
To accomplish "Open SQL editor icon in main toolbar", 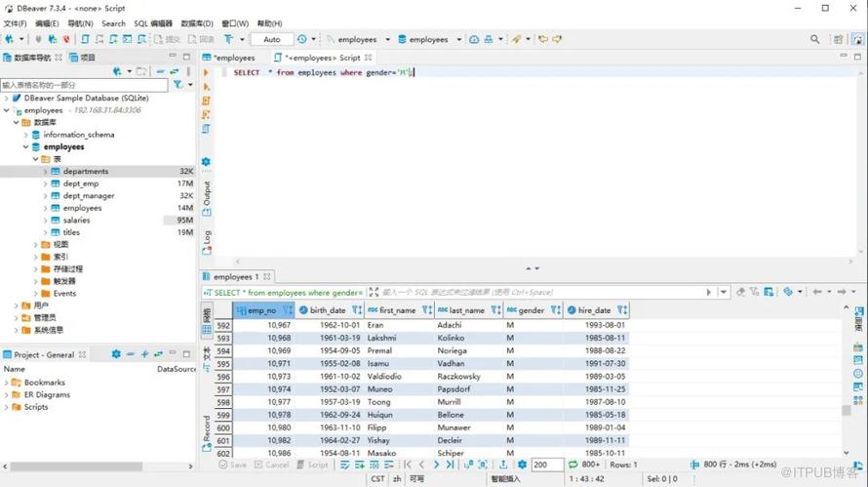I will pos(85,39).
